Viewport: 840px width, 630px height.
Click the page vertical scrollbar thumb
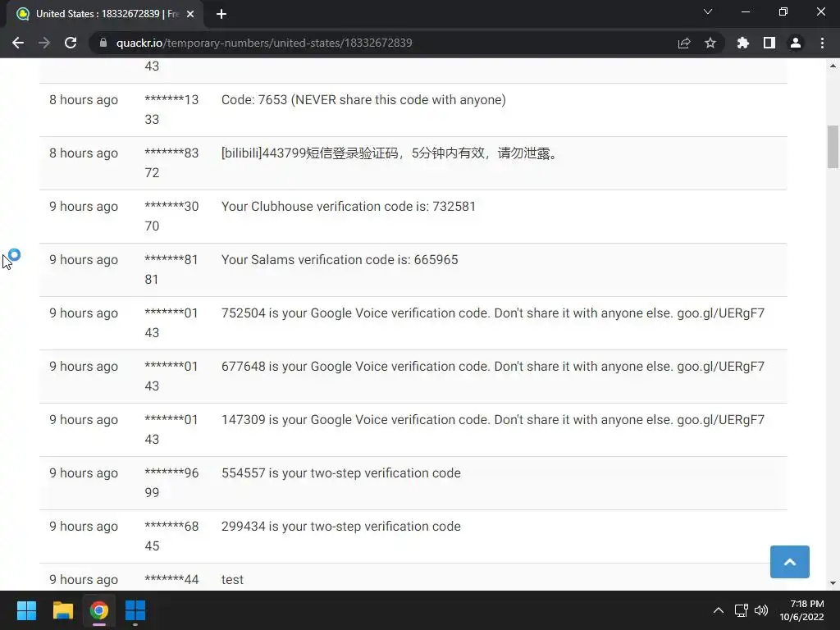tap(833, 147)
